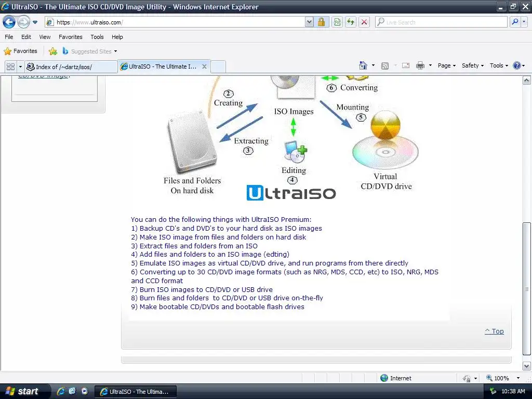Click the Forward navigation arrow
This screenshot has width=532, height=399.
point(23,22)
